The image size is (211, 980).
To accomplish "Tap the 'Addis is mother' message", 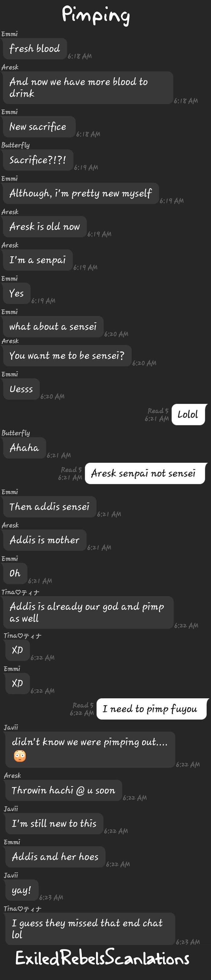I will (x=45, y=540).
